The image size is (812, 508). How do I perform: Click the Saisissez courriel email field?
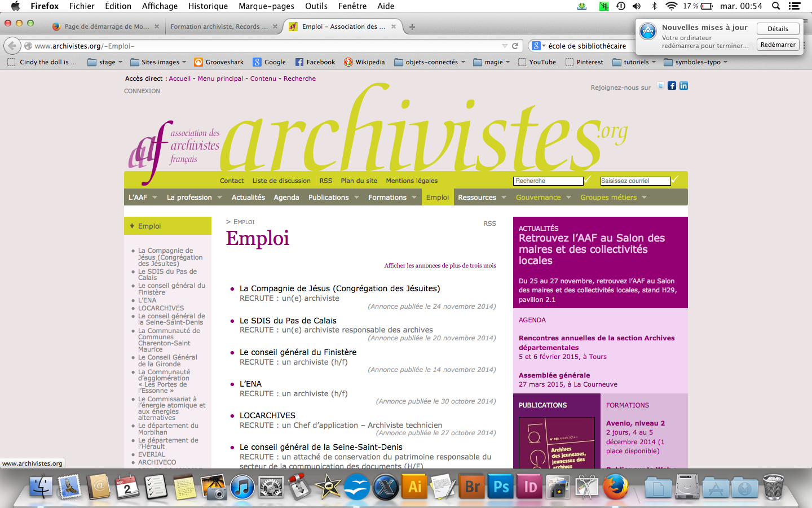[x=636, y=181]
